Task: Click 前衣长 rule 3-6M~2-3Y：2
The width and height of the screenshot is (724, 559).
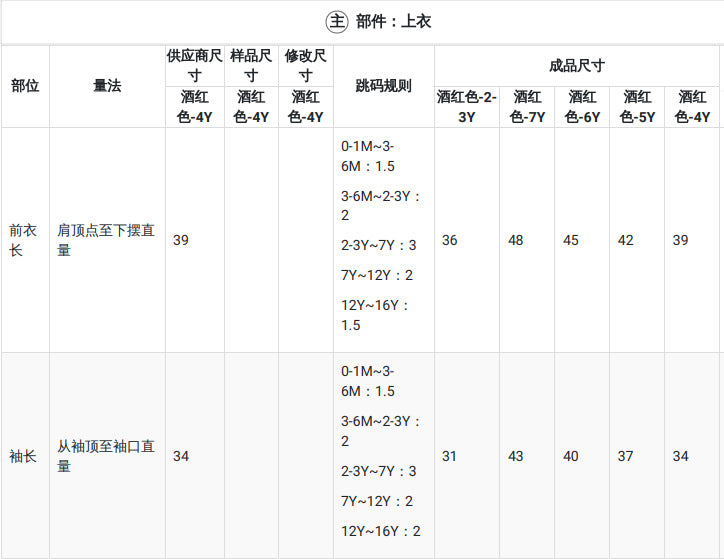Action: [x=380, y=205]
